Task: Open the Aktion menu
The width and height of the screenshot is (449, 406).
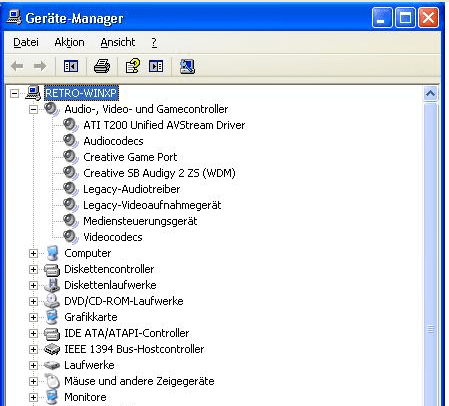Action: point(69,42)
